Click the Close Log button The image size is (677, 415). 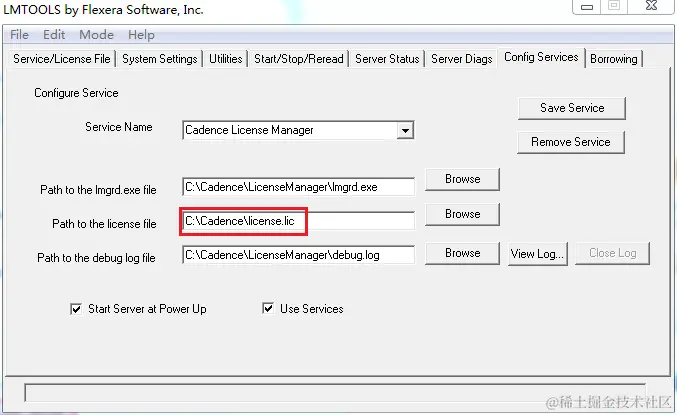(x=612, y=253)
